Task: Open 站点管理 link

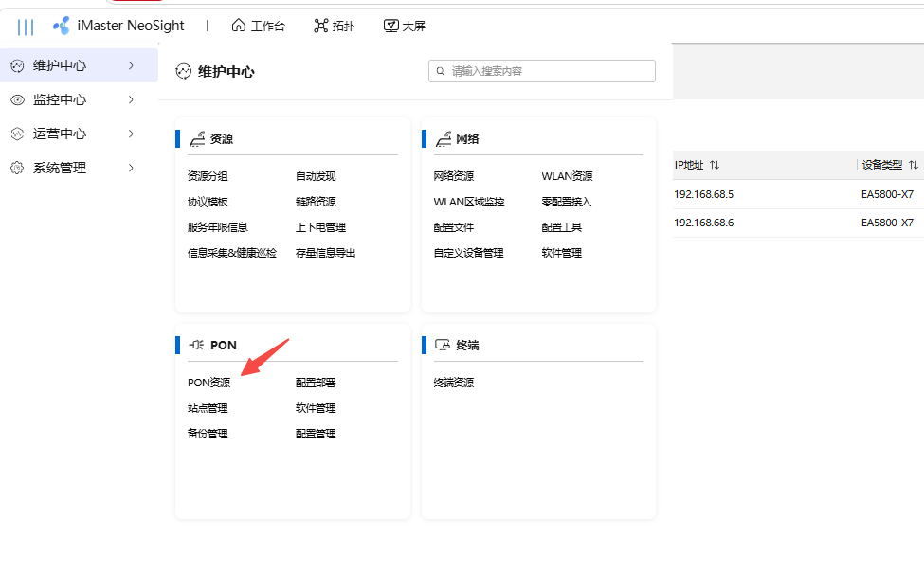Action: [x=208, y=408]
